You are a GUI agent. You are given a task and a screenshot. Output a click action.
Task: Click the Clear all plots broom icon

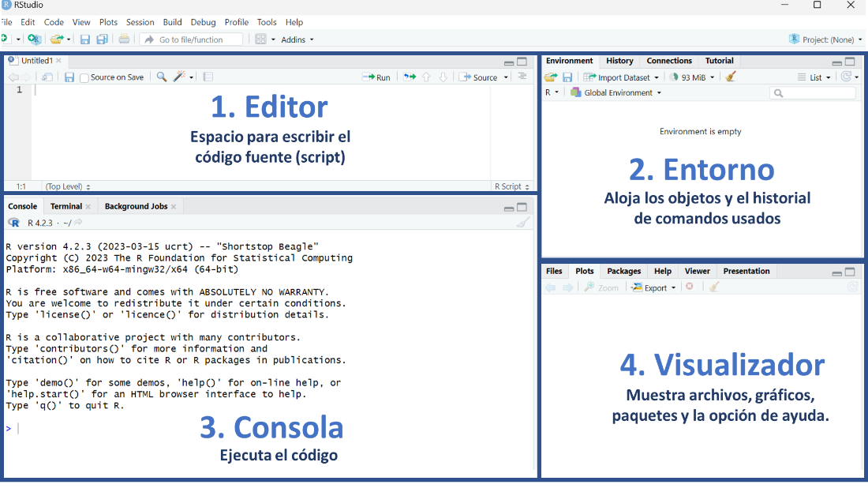click(x=715, y=287)
